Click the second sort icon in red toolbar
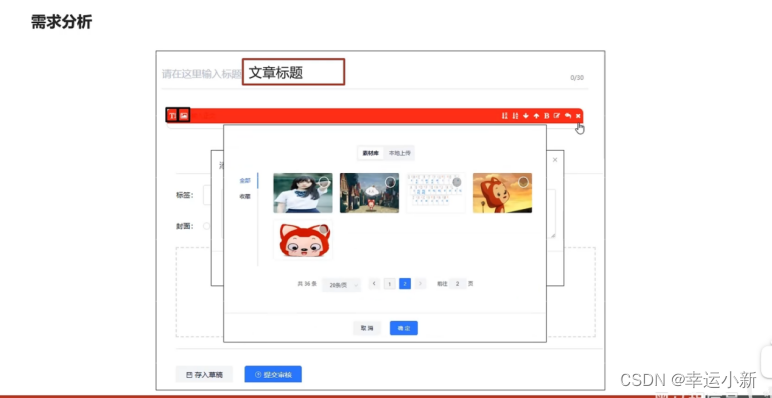The image size is (772, 398). (515, 116)
